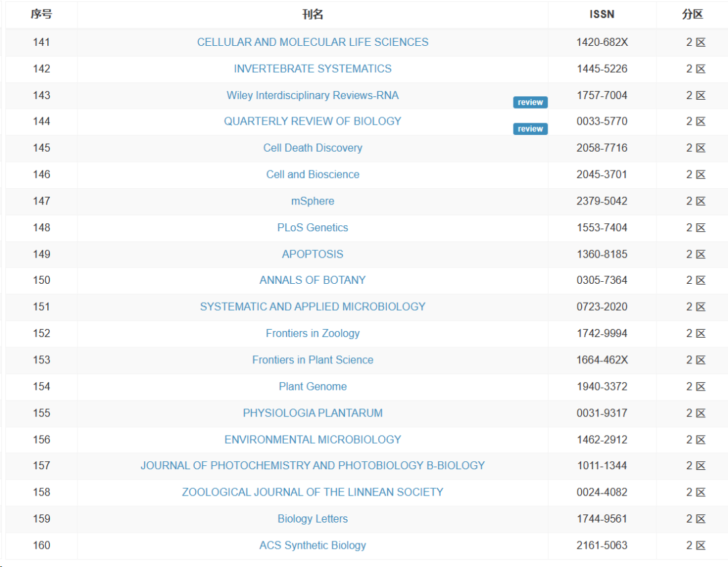Viewport: 728px width, 567px height.
Task: Open CELLULAR AND MOLECULAR LIFE SCIENCES journal link
Action: (313, 42)
